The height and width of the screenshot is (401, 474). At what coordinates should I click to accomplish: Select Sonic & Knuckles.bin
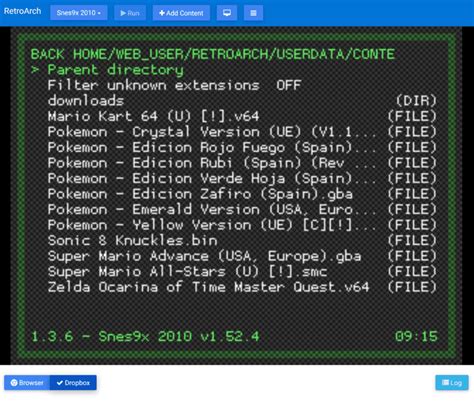click(242, 241)
